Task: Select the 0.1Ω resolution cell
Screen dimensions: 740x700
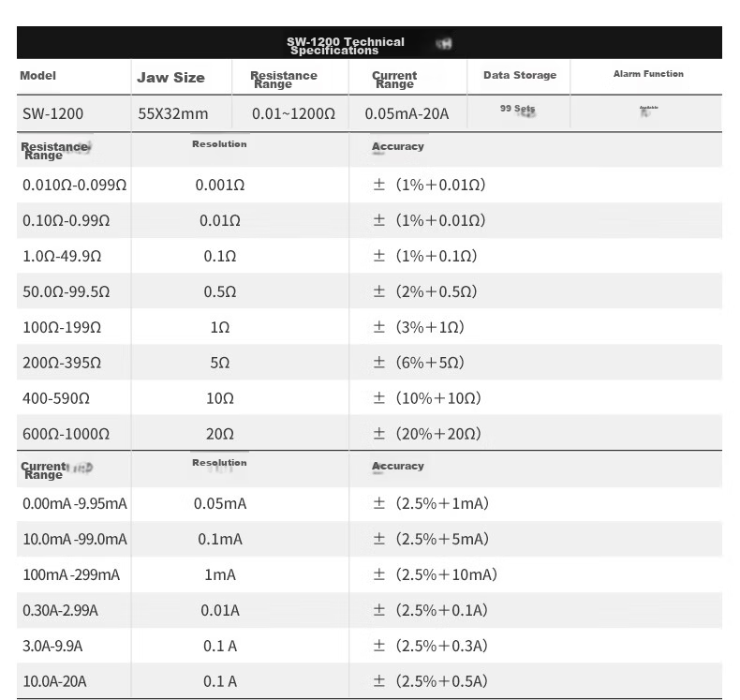Action: pos(220,256)
